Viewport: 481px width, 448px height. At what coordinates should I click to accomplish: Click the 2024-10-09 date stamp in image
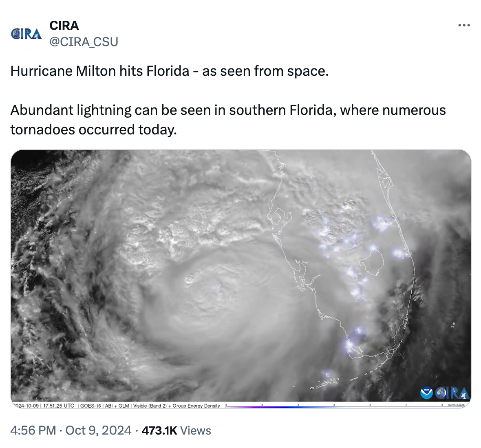(26, 406)
